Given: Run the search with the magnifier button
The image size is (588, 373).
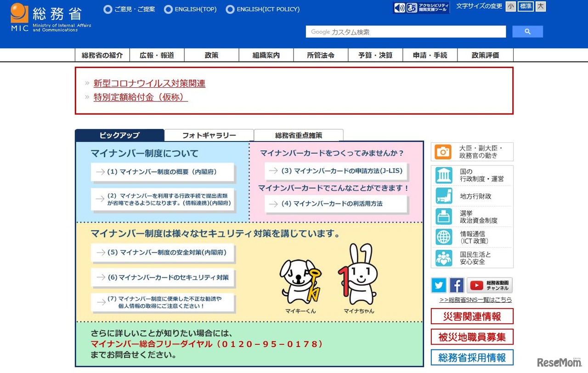Looking at the screenshot, I should [x=527, y=31].
